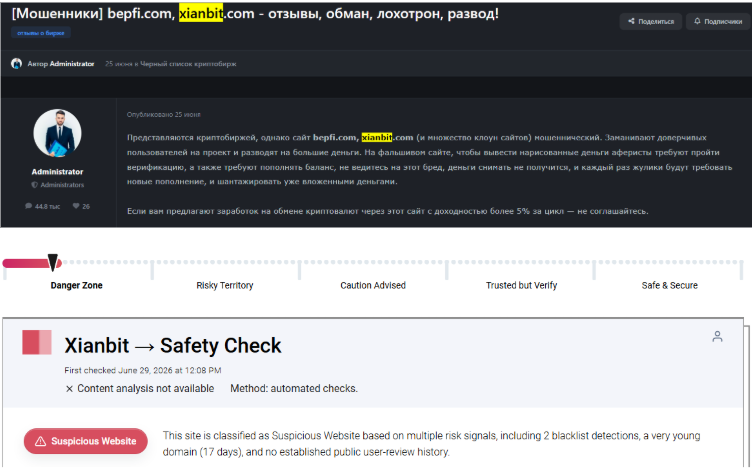Viewport: 752px width, 473px height.
Task: Click the black trust score marker
Action: pyautogui.click(x=53, y=262)
